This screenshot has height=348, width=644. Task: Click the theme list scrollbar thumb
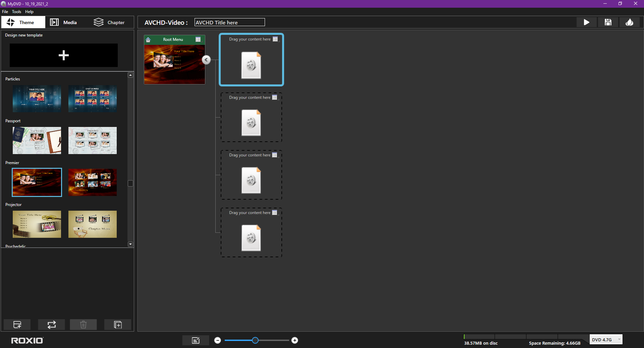pos(130,183)
